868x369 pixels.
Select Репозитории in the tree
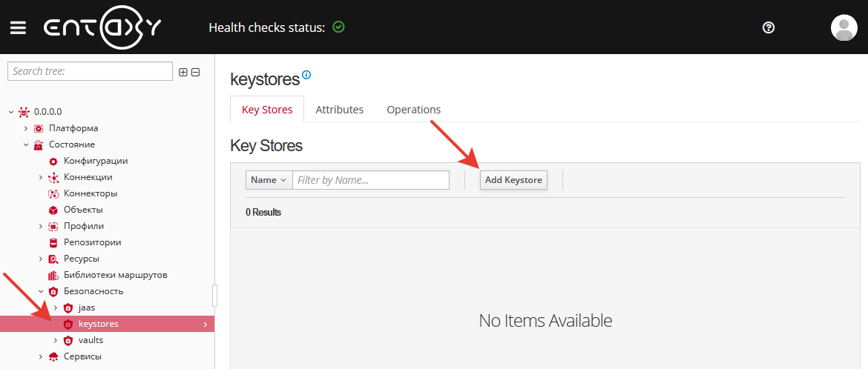click(93, 242)
